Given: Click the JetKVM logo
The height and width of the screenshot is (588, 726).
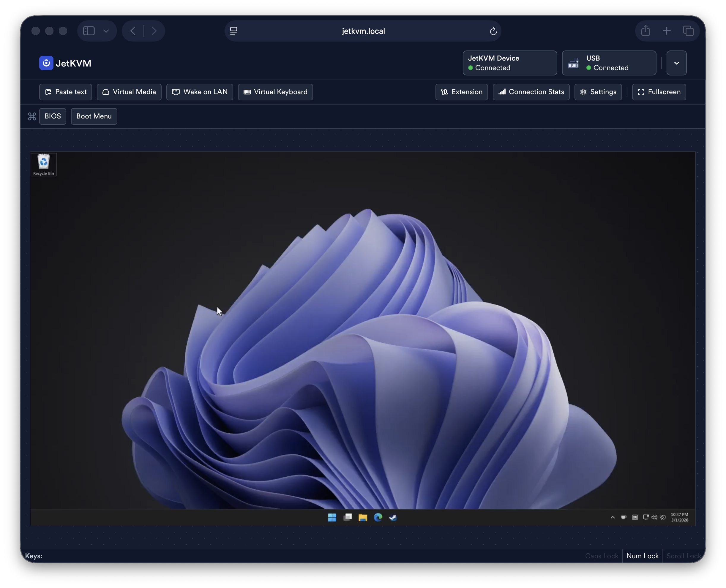Looking at the screenshot, I should (x=65, y=63).
